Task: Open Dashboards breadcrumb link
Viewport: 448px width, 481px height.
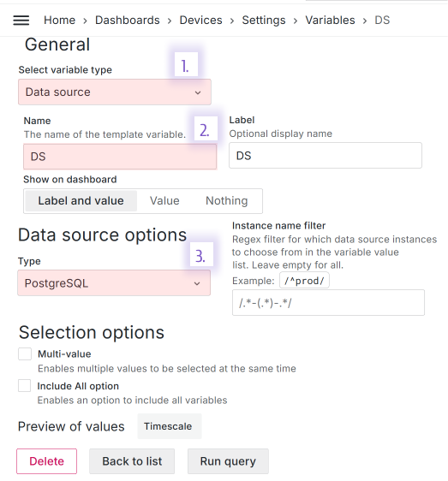Action: pos(127,21)
